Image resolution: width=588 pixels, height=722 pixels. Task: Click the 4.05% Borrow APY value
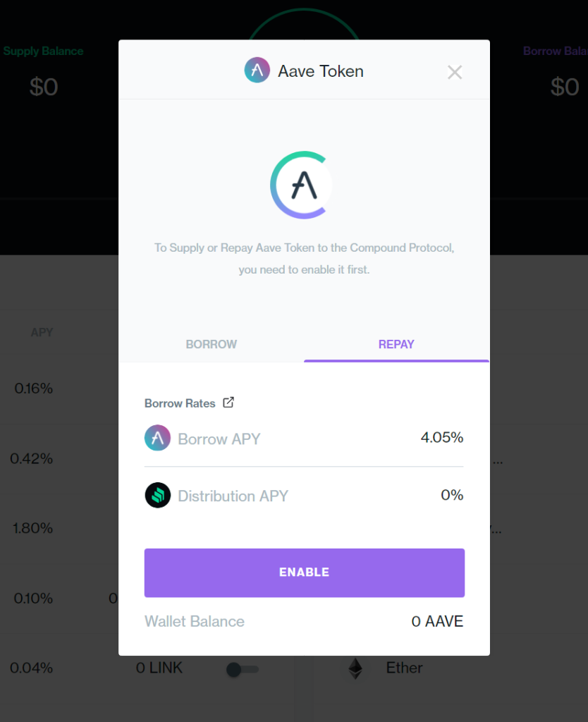point(442,438)
